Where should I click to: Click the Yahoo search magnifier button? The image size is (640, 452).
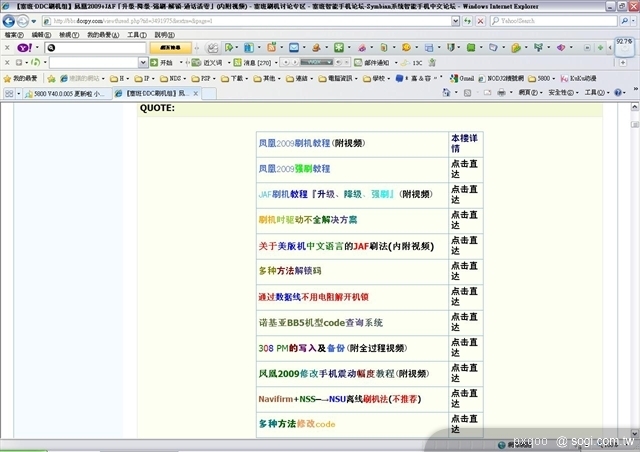(624, 21)
